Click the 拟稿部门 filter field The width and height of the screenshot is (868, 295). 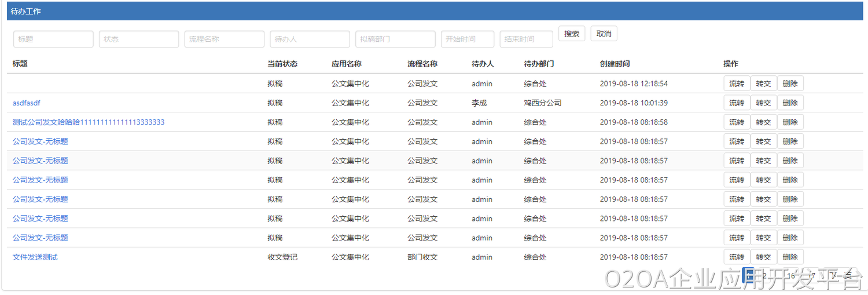(395, 39)
